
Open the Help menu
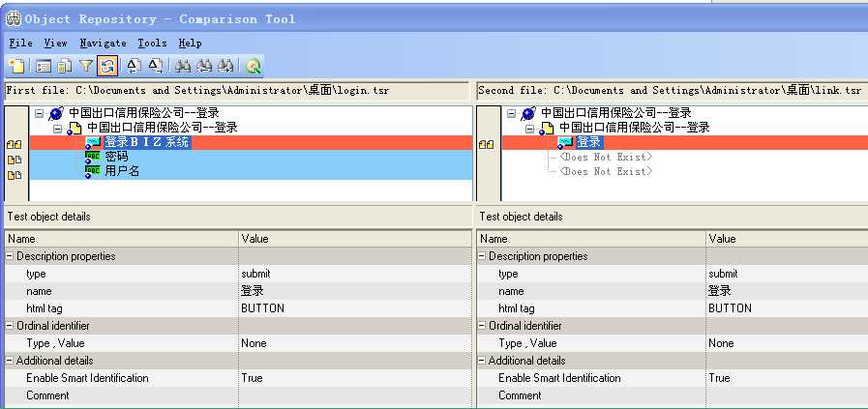190,43
